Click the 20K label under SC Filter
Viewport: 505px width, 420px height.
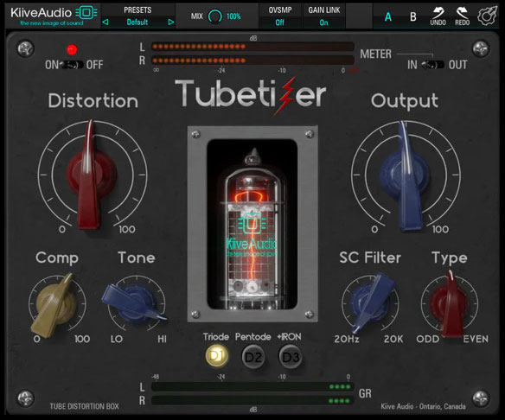tap(393, 339)
